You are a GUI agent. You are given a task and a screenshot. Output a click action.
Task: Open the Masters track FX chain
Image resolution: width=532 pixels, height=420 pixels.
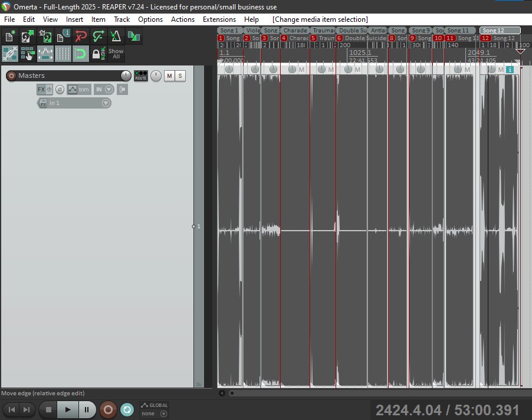click(41, 90)
